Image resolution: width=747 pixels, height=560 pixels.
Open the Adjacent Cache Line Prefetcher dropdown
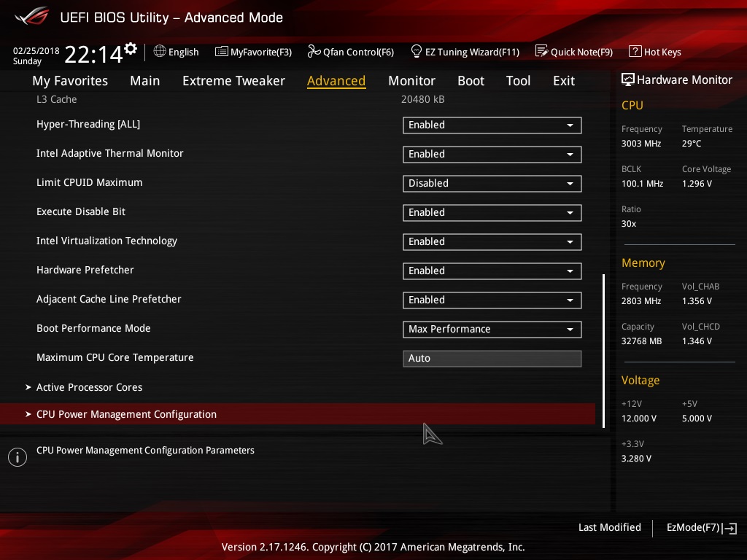[492, 300]
